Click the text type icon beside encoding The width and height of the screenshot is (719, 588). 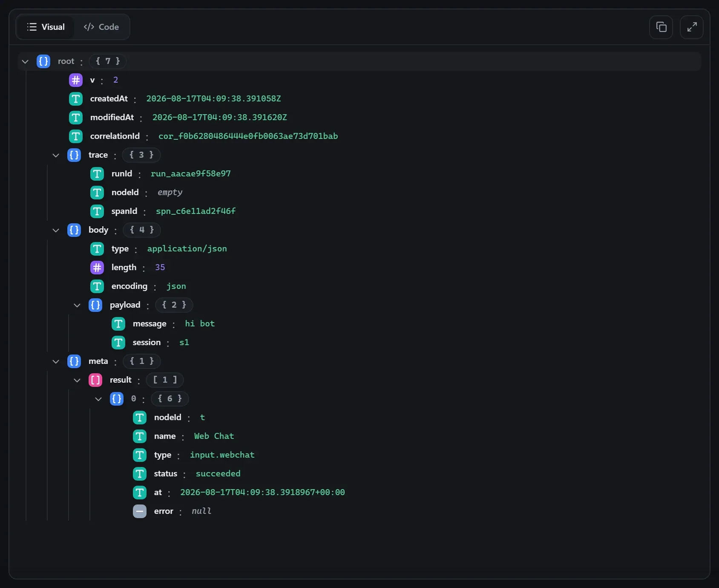click(x=97, y=286)
